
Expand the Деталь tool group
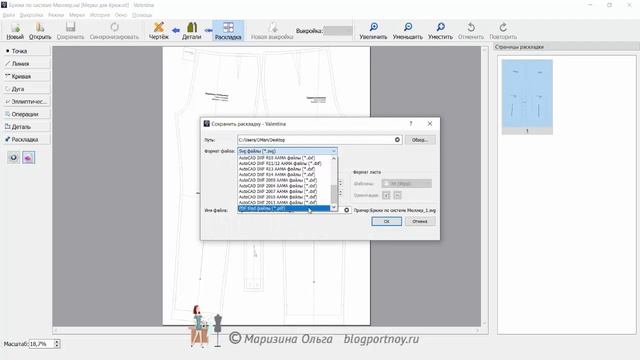27,127
